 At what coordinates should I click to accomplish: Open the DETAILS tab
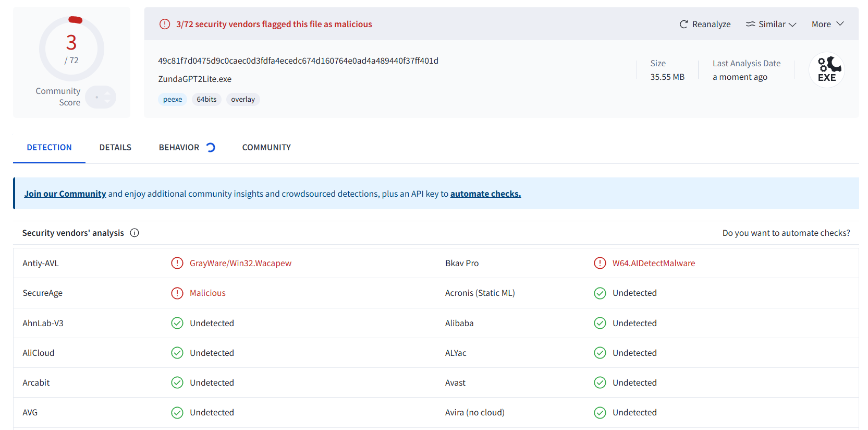pos(115,148)
